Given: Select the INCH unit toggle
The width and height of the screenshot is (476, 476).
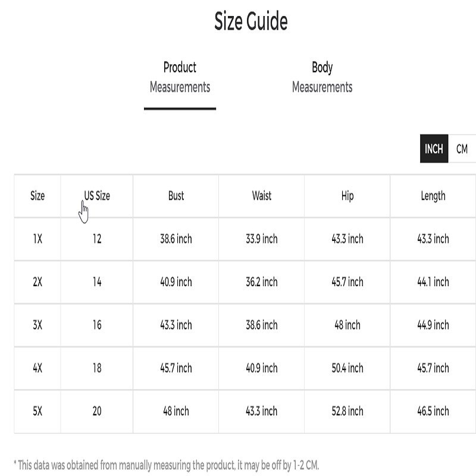Looking at the screenshot, I should (x=434, y=149).
